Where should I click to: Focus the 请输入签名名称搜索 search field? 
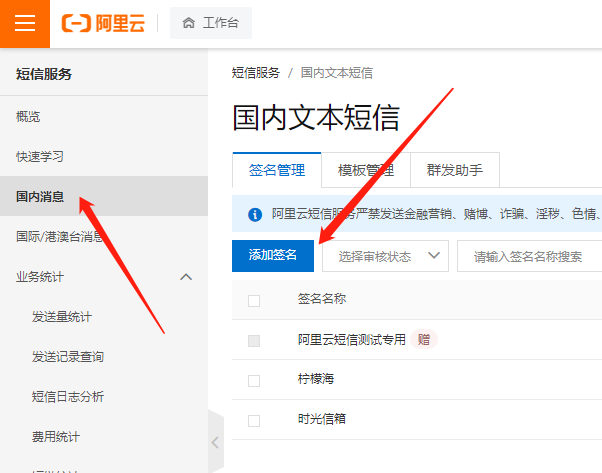[529, 256]
